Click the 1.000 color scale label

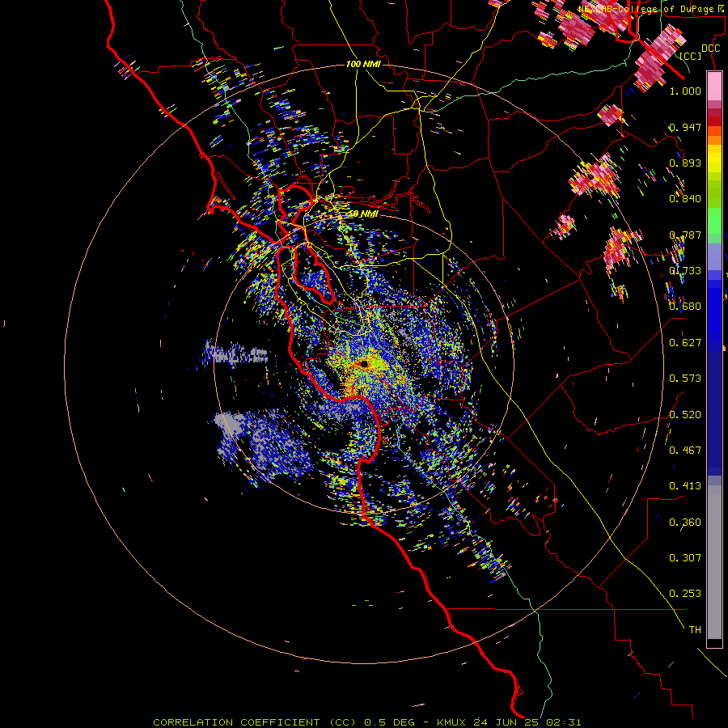tap(685, 91)
